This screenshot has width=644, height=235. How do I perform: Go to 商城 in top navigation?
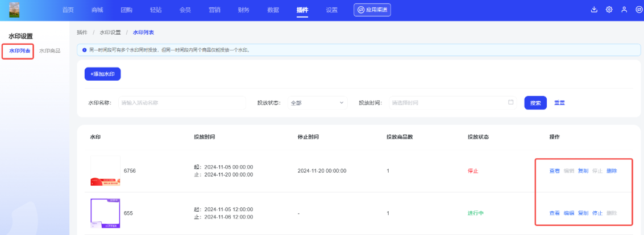click(x=97, y=10)
